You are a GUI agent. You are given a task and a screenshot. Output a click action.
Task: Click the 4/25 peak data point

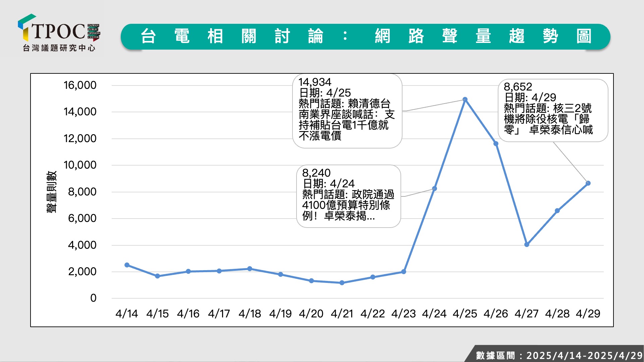coord(465,100)
